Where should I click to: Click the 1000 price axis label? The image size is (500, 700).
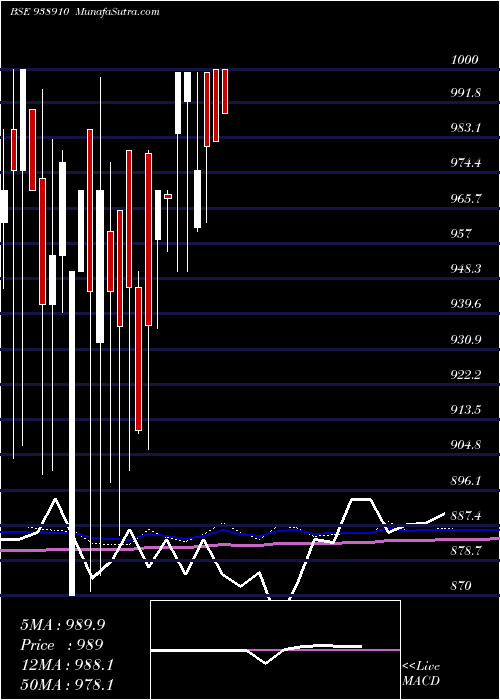coord(464,60)
